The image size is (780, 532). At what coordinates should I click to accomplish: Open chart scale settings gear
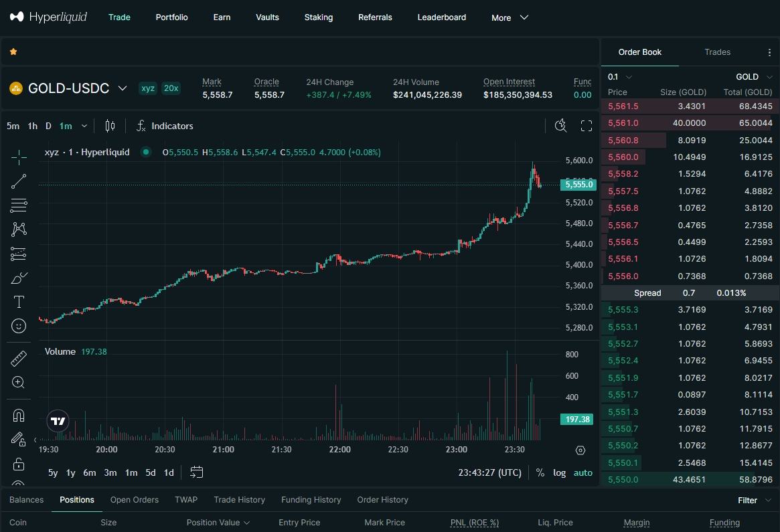(x=580, y=450)
